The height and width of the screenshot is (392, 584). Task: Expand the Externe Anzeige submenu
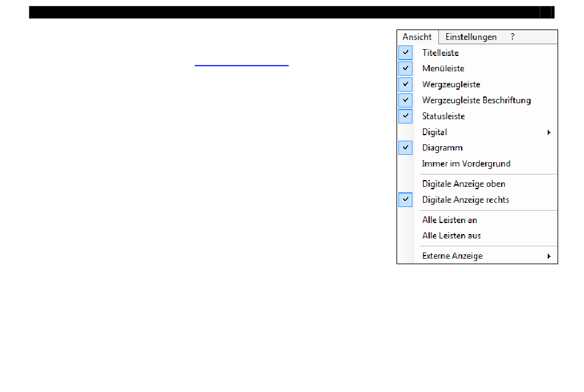pyautogui.click(x=478, y=256)
